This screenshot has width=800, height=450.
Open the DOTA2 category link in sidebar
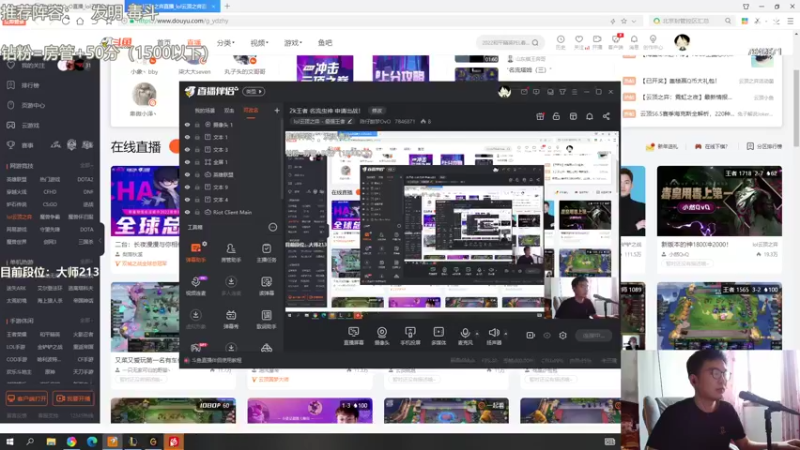coord(85,180)
